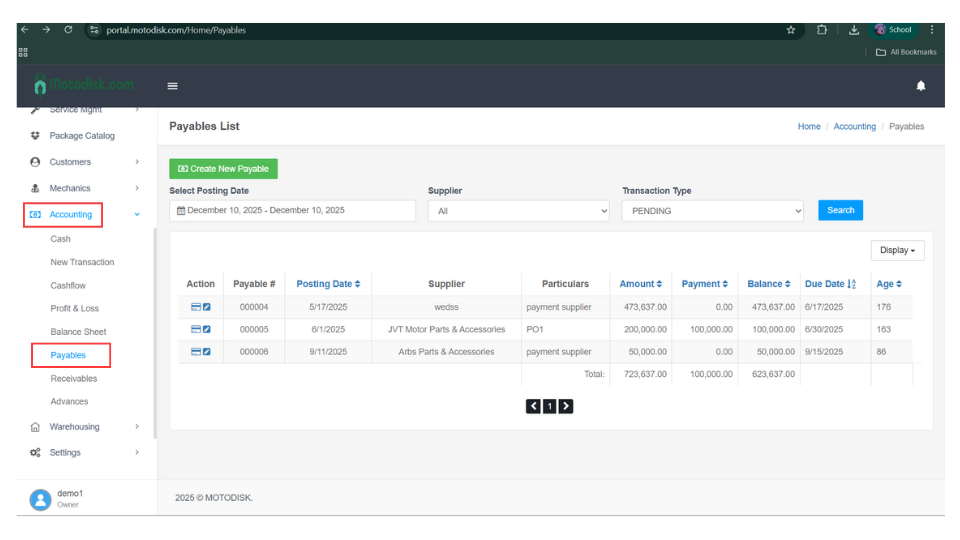Viewport: 960px width, 540px height.
Task: Open Balance Sheet in the sidebar
Action: click(78, 332)
